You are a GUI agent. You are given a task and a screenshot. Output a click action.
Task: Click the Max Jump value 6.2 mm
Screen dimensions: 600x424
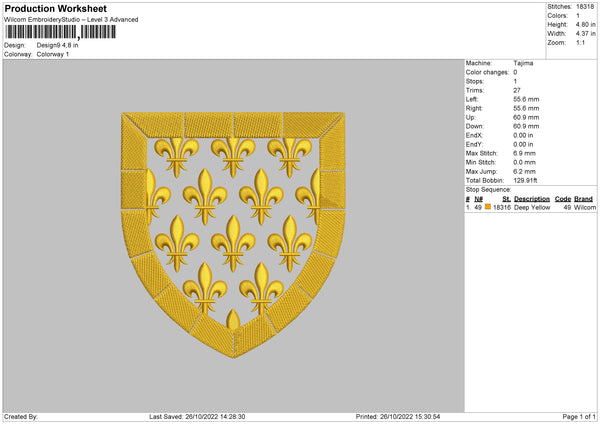click(x=525, y=171)
